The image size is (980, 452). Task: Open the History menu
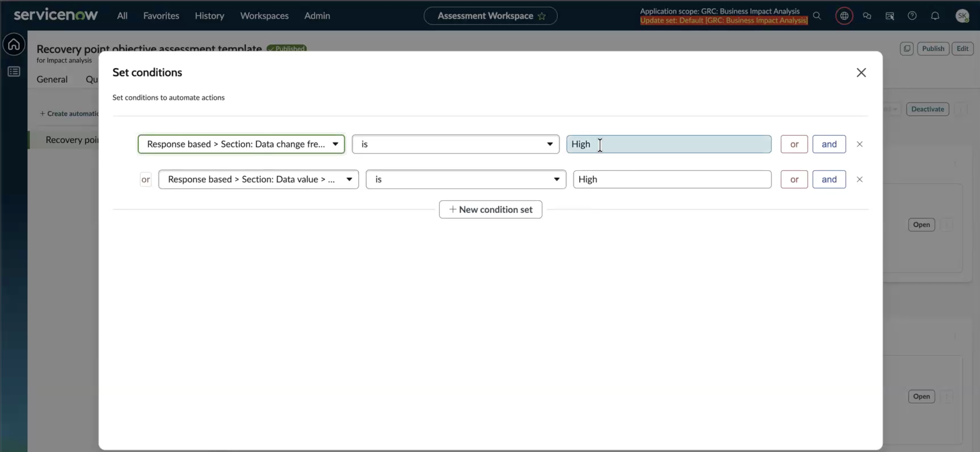click(x=209, y=16)
